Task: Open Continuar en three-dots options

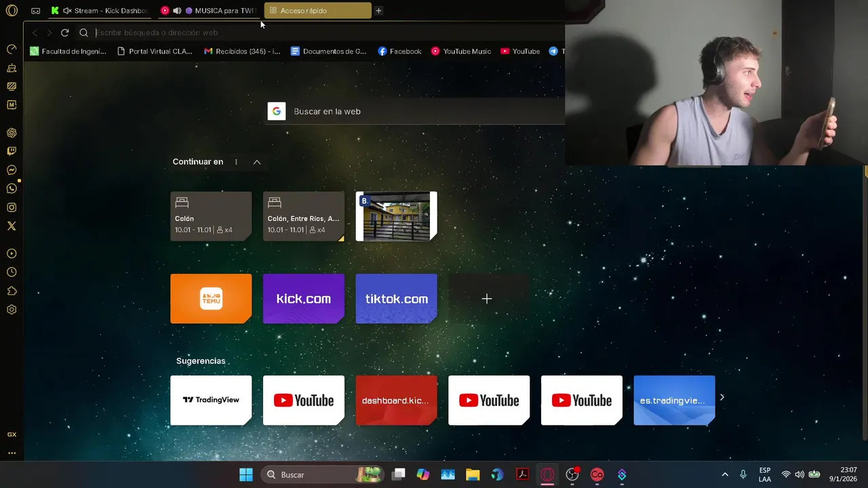Action: point(236,162)
